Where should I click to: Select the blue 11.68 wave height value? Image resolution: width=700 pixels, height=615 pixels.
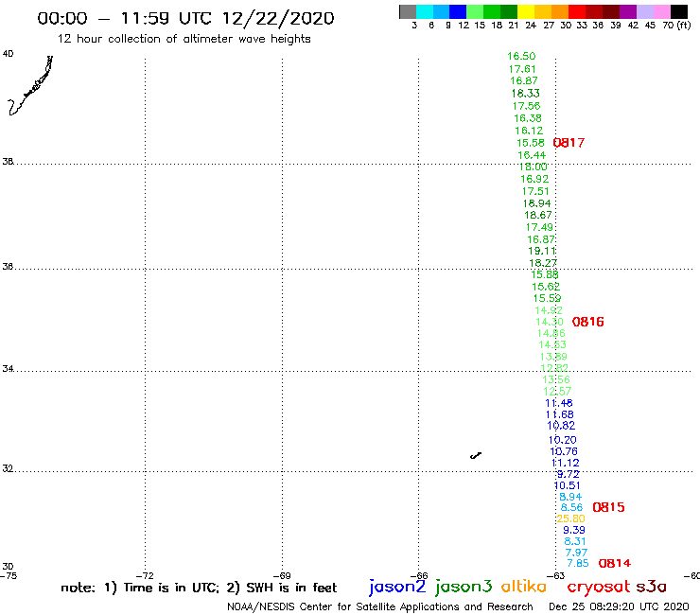point(560,415)
